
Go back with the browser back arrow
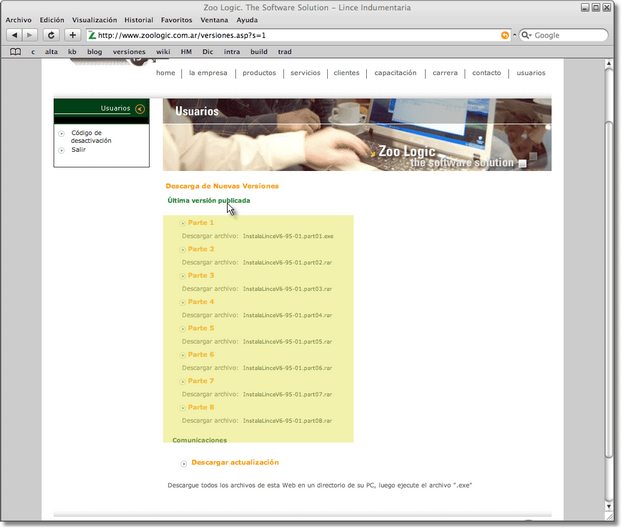[14, 35]
